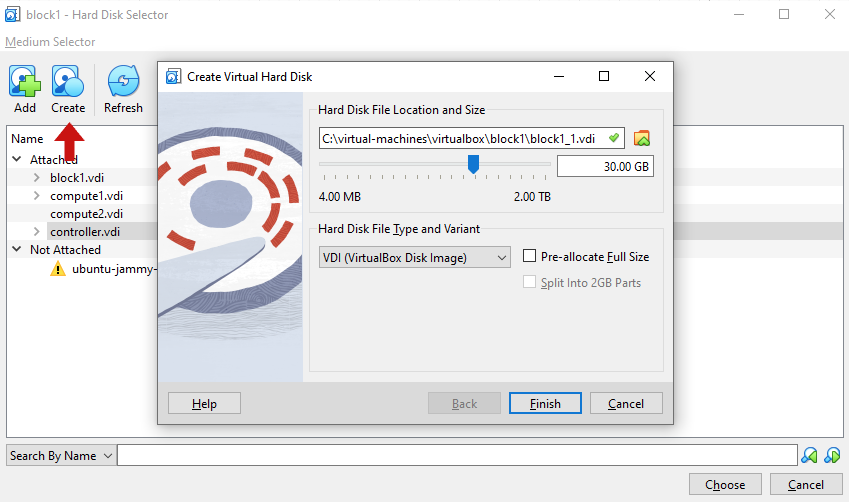849x502 pixels.
Task: Click the Add disk toolbar icon
Action: [x=25, y=82]
